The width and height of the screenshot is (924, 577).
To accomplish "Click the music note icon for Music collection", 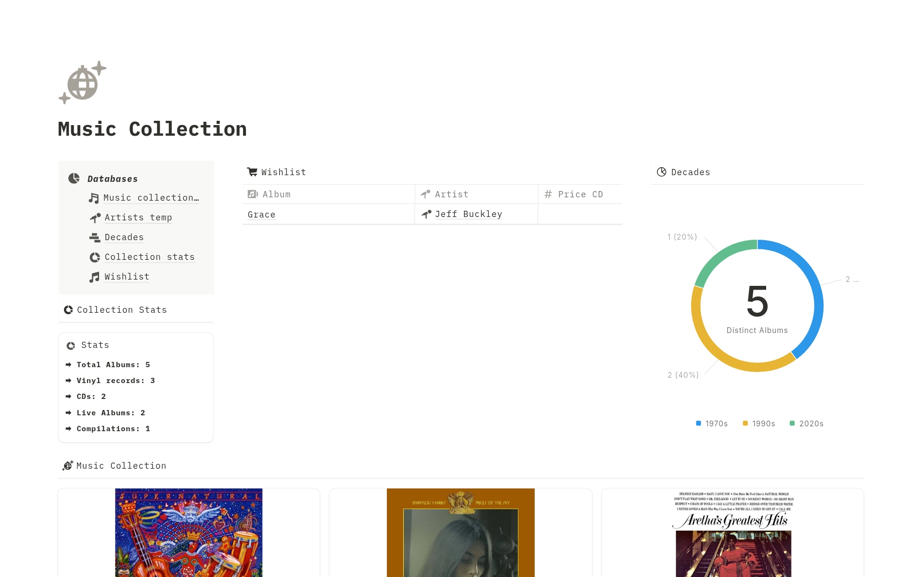I will coord(94,198).
